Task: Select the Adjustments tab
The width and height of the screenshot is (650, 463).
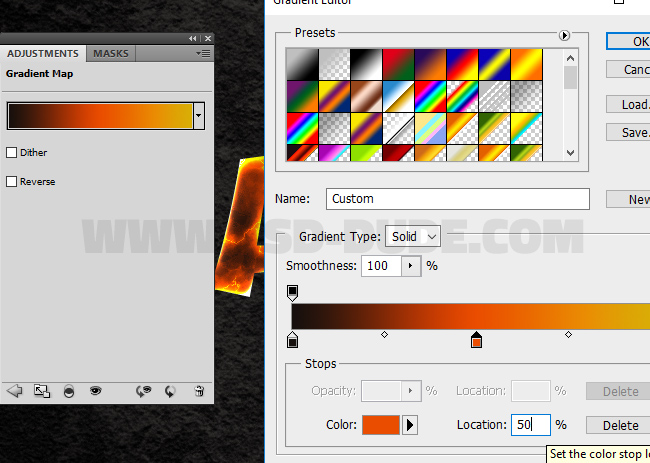Action: tap(43, 53)
